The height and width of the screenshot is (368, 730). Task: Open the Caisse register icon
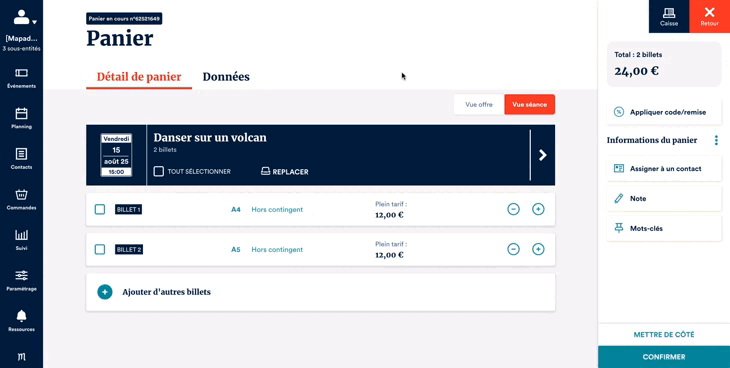[669, 13]
